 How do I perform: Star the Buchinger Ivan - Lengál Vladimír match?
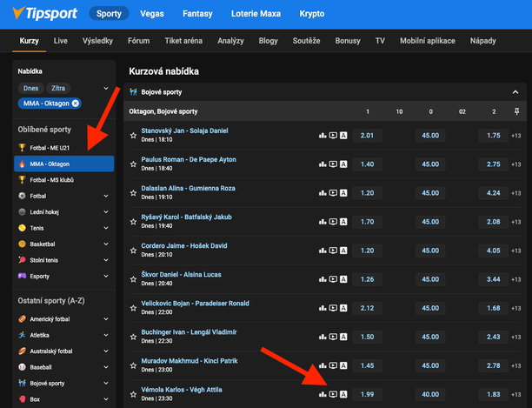133,337
